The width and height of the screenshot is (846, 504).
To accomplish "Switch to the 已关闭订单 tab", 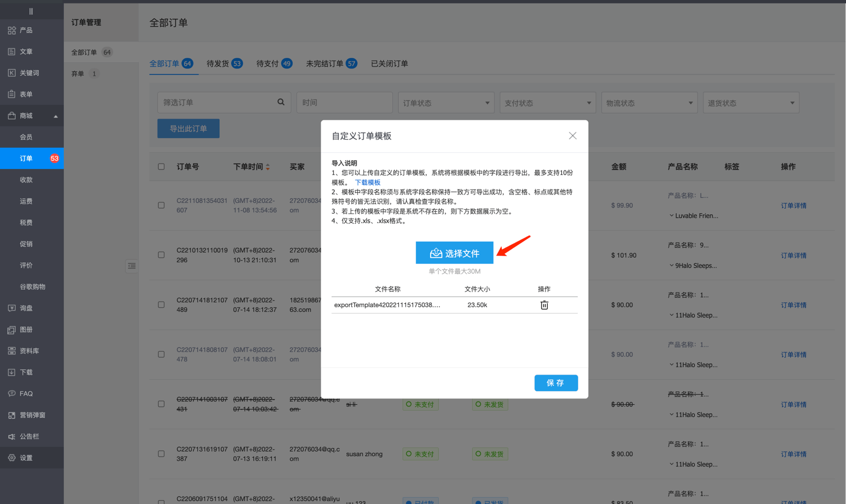I will coord(389,63).
